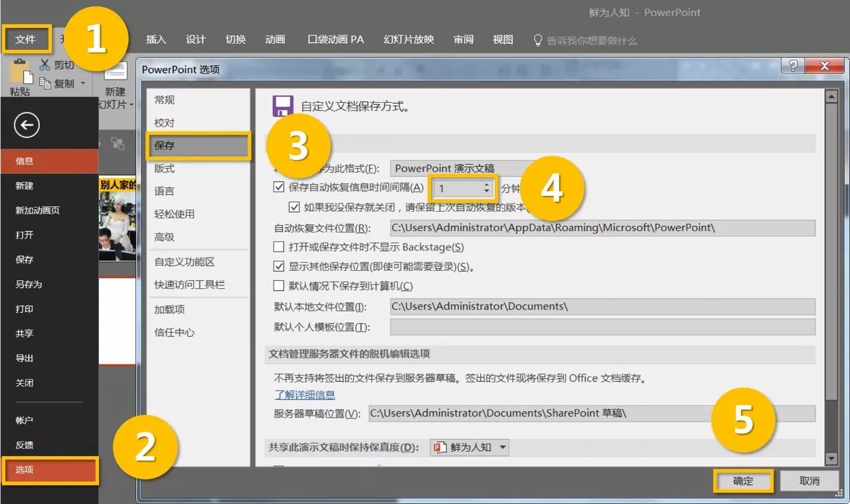Select 保存 category in options dialog
The image size is (850, 504).
point(198,145)
